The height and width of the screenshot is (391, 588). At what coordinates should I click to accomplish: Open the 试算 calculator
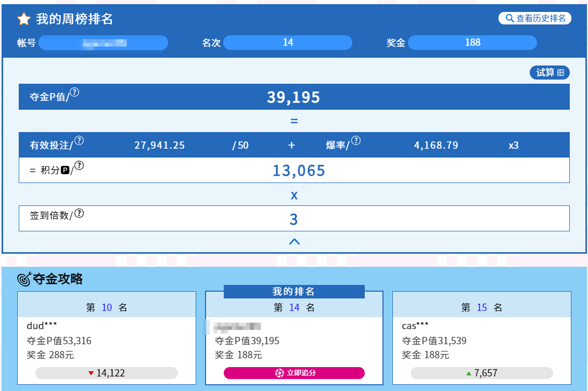tap(549, 73)
